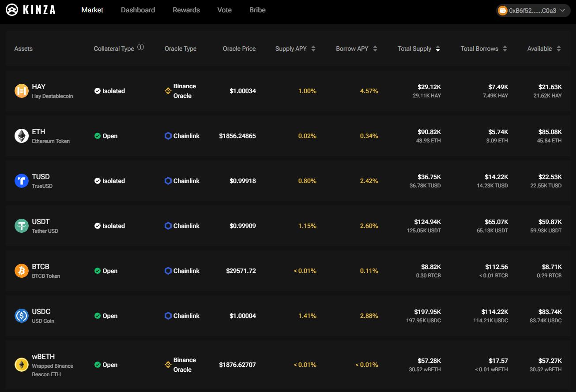Click the Ethereum token icon
The height and width of the screenshot is (392, 576).
pos(22,136)
